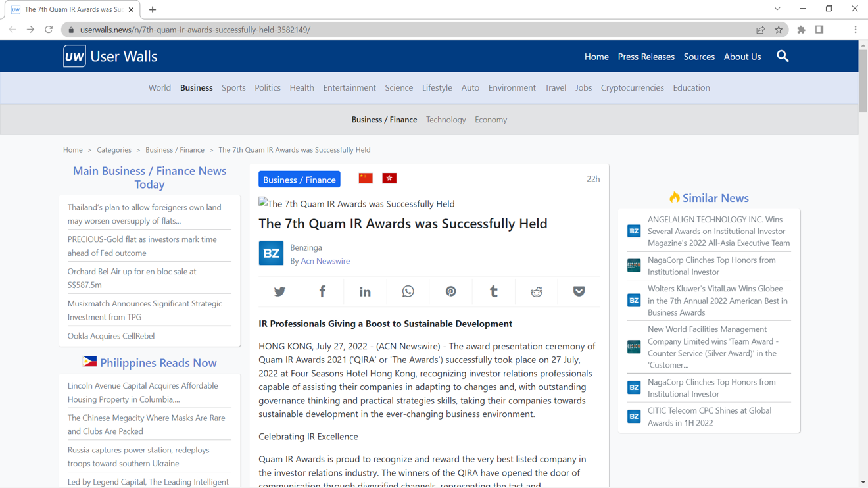Select the Environment category
868x488 pixels.
[512, 87]
